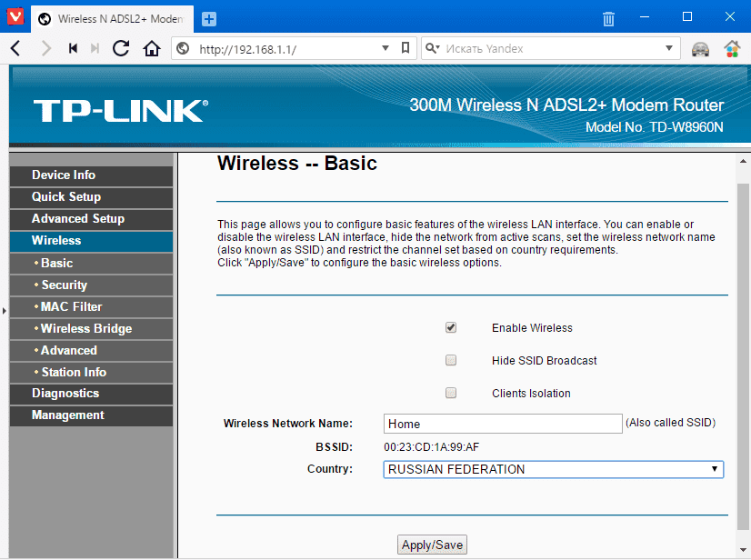This screenshot has width=751, height=560.
Task: Click the Yandex search field
Action: [x=553, y=49]
